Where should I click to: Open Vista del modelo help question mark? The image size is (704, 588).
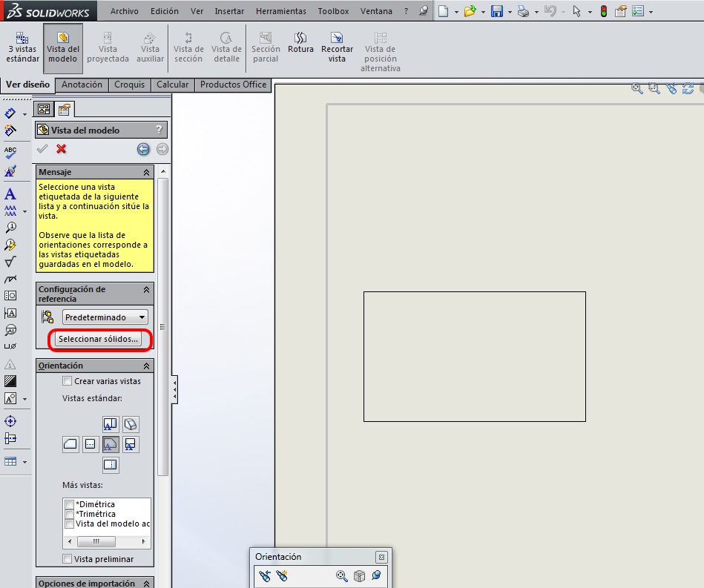[159, 130]
